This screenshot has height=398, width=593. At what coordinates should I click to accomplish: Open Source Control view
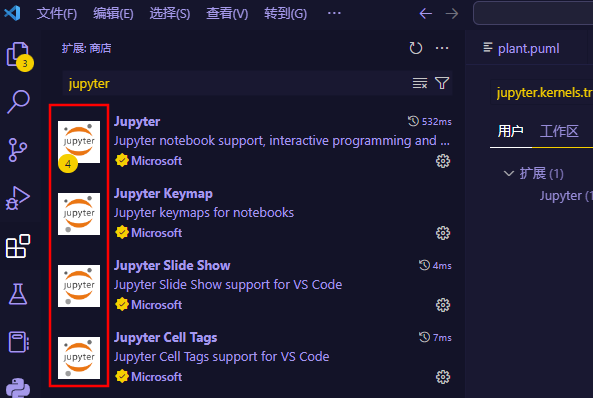click(18, 150)
